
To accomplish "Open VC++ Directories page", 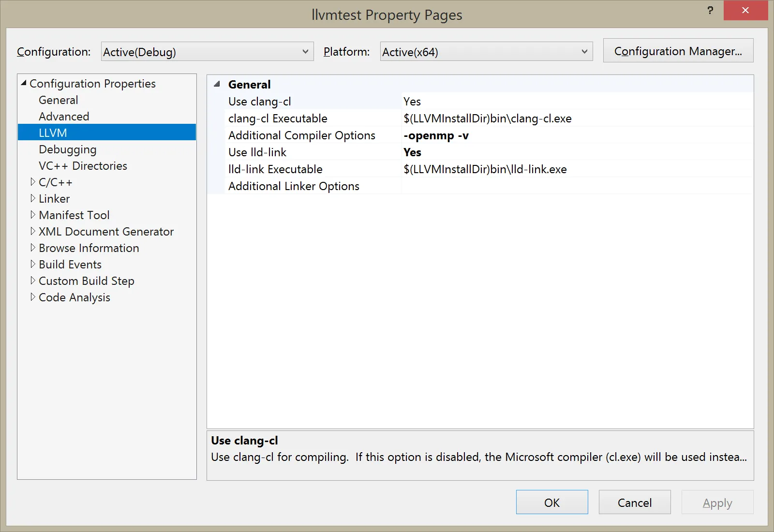I will tap(83, 166).
